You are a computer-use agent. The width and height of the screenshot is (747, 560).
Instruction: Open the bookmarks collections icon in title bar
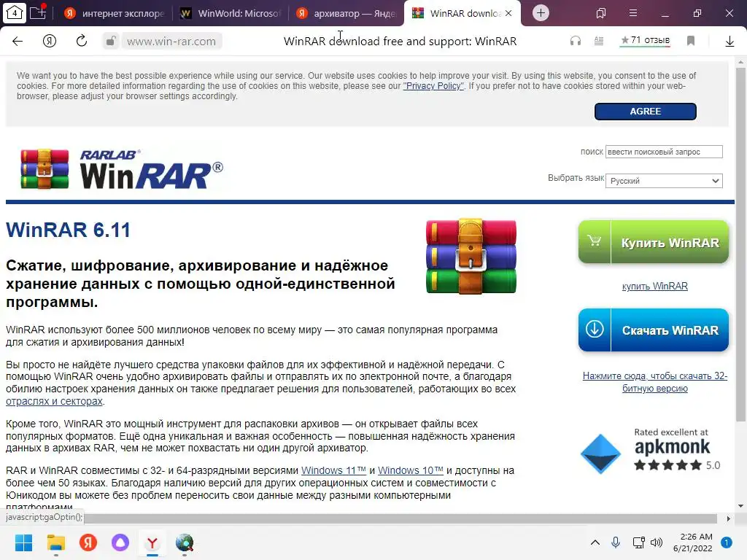point(601,13)
